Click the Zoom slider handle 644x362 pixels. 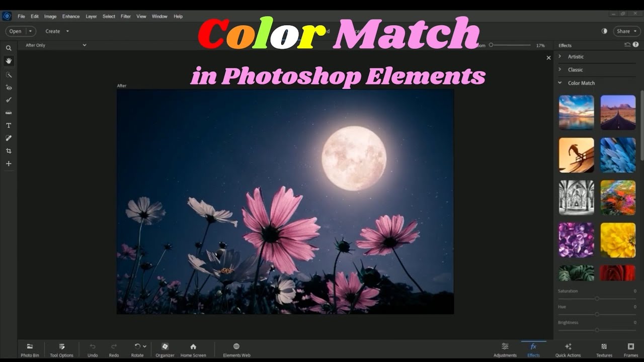click(x=491, y=45)
